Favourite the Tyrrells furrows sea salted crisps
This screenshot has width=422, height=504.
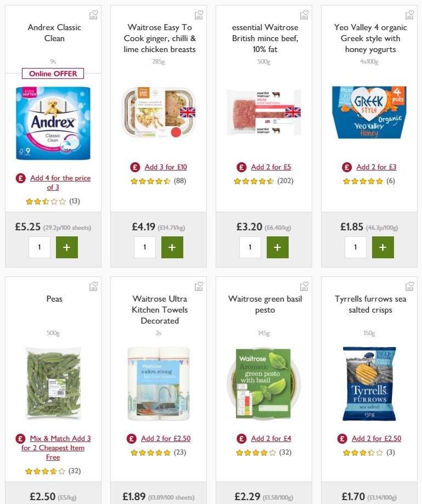click(409, 286)
